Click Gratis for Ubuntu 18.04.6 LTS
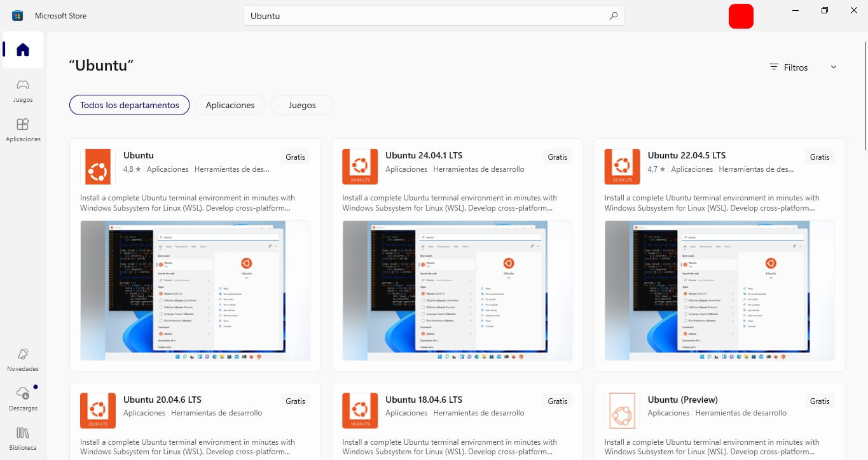 click(x=558, y=401)
